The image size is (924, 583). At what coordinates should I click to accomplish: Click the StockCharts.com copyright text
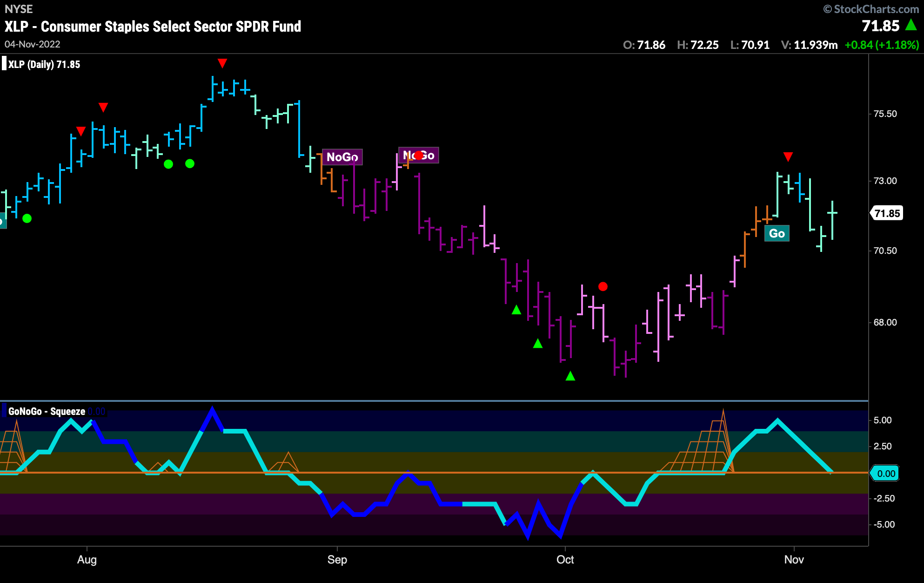[x=871, y=9]
